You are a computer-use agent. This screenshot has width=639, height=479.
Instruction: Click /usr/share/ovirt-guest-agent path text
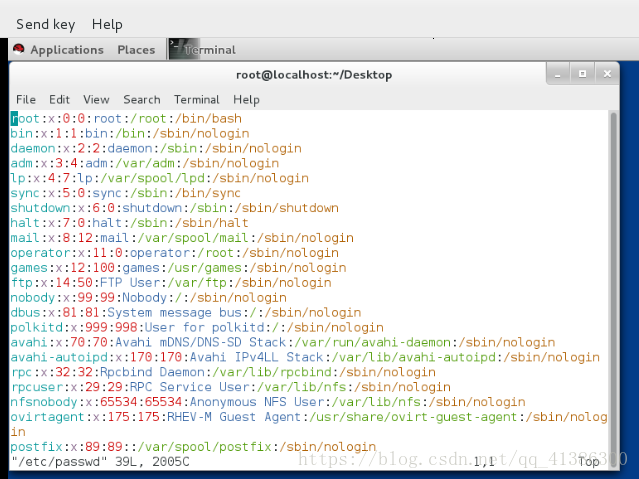point(414,417)
